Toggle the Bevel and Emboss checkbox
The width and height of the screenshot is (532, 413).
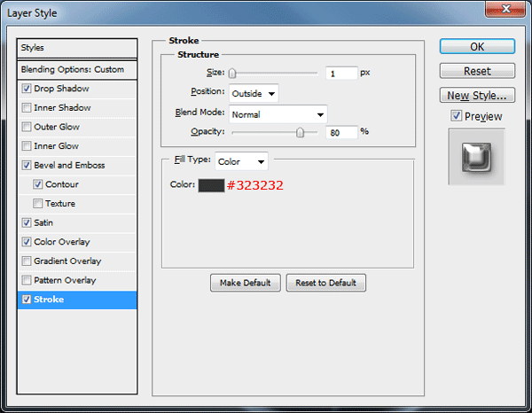[x=27, y=165]
